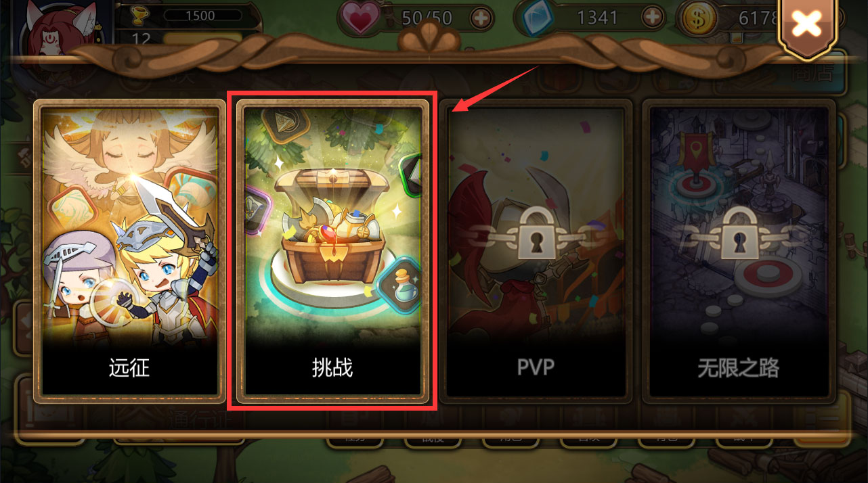
Task: Open the fox-eared player avatar
Action: click(x=64, y=30)
